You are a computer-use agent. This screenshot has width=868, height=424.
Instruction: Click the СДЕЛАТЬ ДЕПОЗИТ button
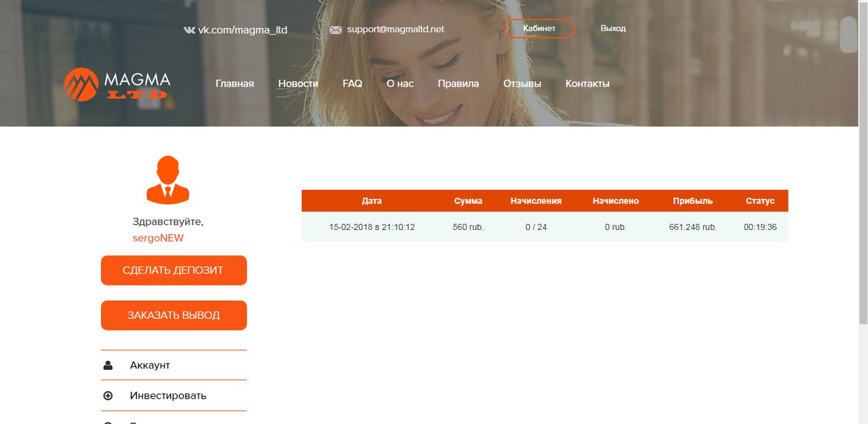click(x=174, y=270)
